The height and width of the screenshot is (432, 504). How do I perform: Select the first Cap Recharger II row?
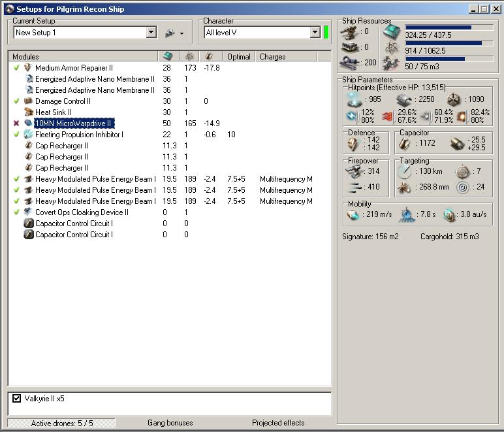point(170,145)
